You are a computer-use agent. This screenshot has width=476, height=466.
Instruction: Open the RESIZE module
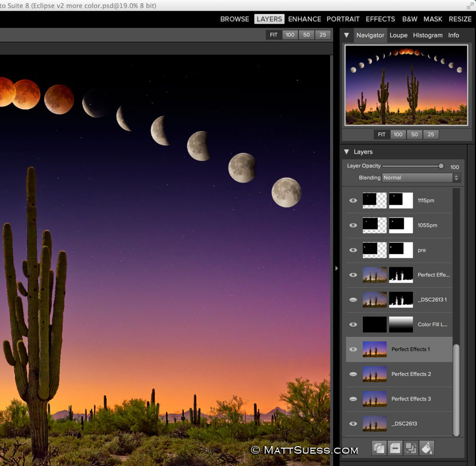460,19
